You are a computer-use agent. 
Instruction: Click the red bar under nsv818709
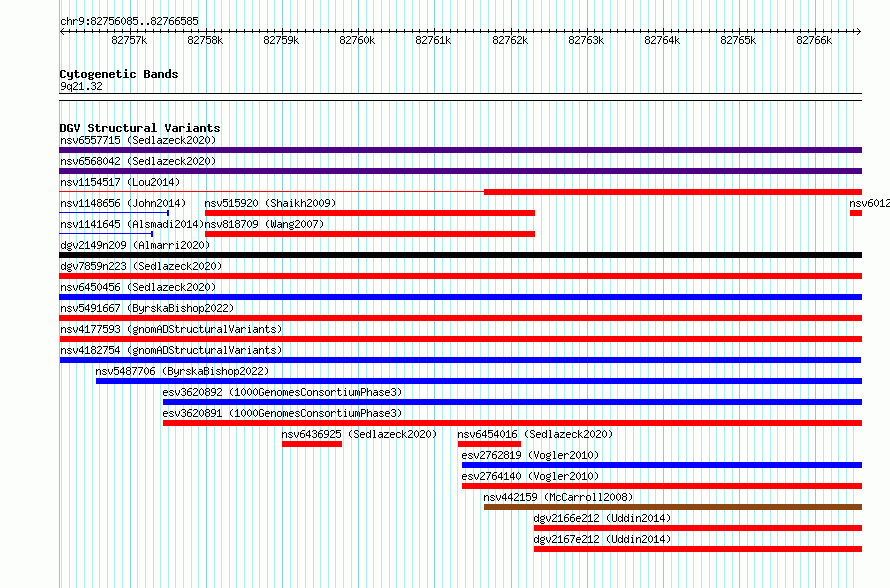tap(370, 234)
